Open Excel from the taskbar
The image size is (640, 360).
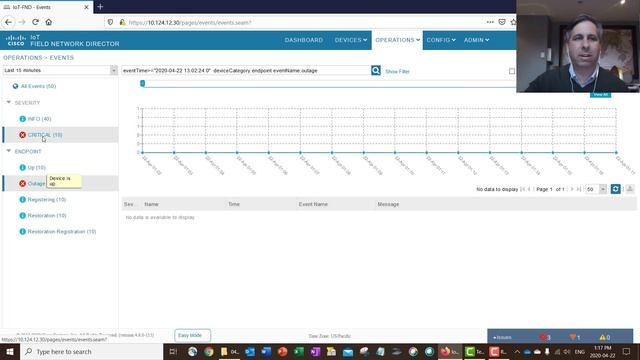pos(299,351)
